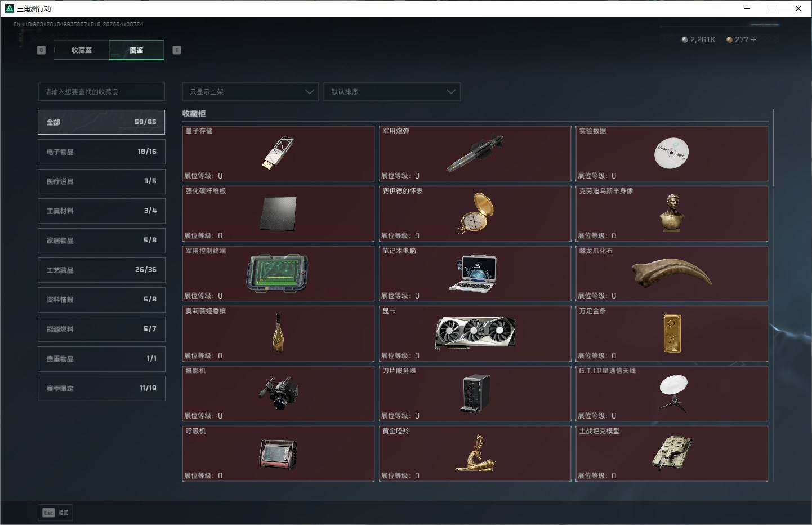Screen dimensions: 812x525
Task: Select the 摄影机 camera item
Action: 278,393
